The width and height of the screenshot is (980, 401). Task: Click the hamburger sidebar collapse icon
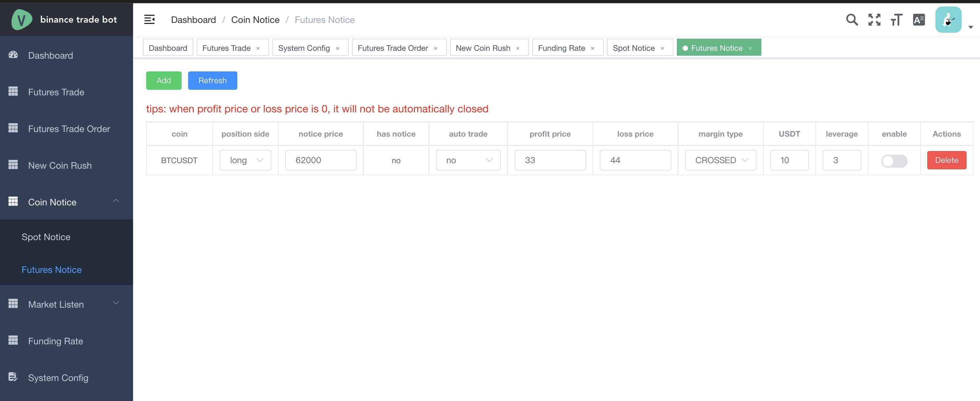pos(149,19)
